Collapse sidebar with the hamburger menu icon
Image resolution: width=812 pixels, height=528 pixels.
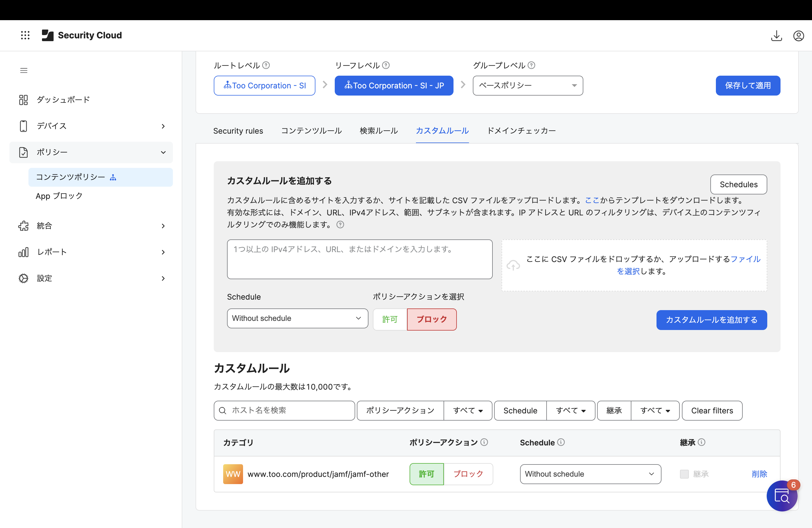tap(23, 71)
